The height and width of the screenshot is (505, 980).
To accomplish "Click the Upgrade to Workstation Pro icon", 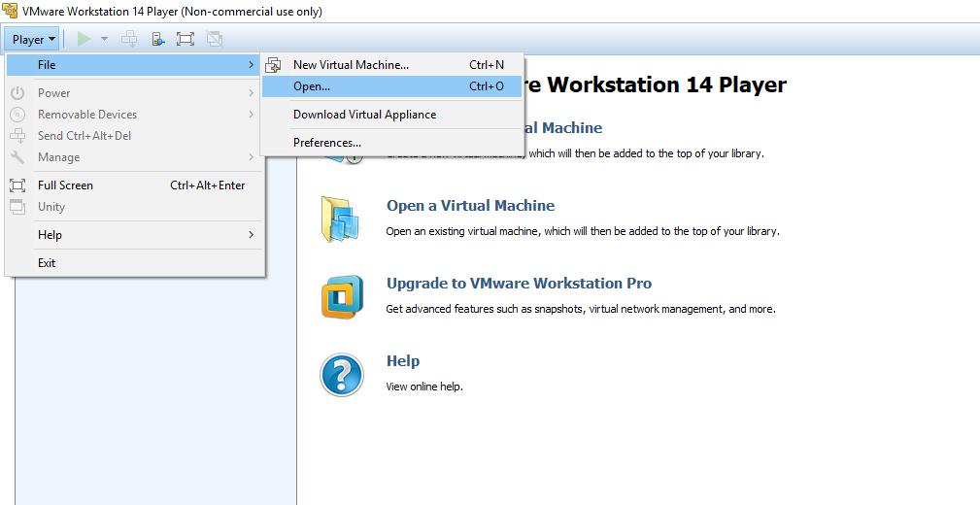I will click(x=342, y=297).
